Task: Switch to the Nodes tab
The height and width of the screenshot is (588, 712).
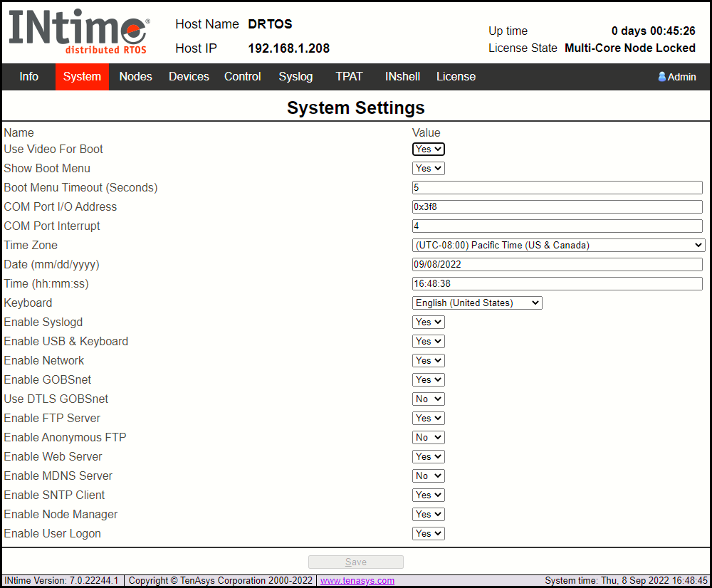Action: pos(135,77)
